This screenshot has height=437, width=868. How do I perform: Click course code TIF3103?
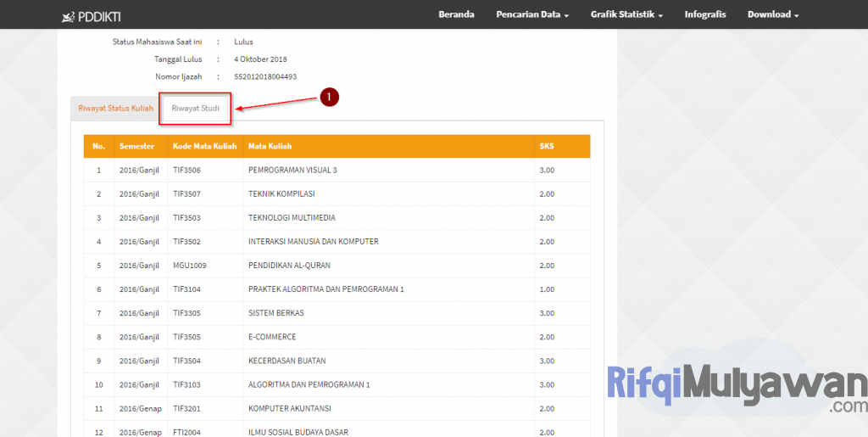click(186, 384)
